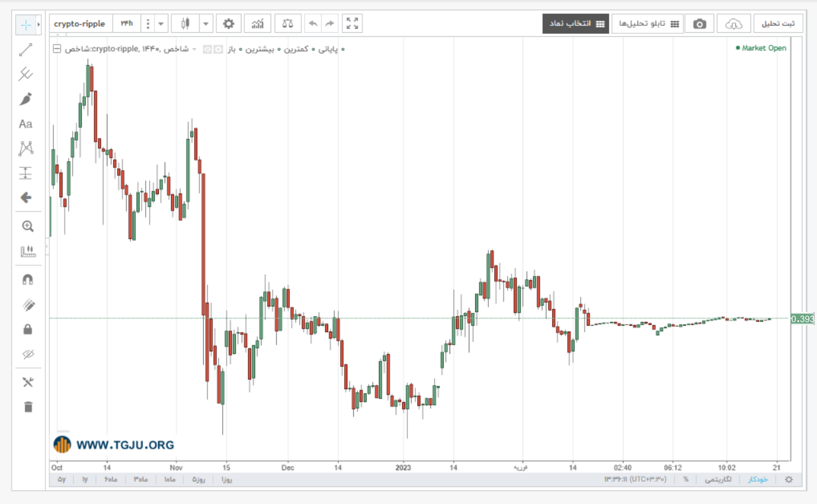Click the انتخاب نماد button

576,24
